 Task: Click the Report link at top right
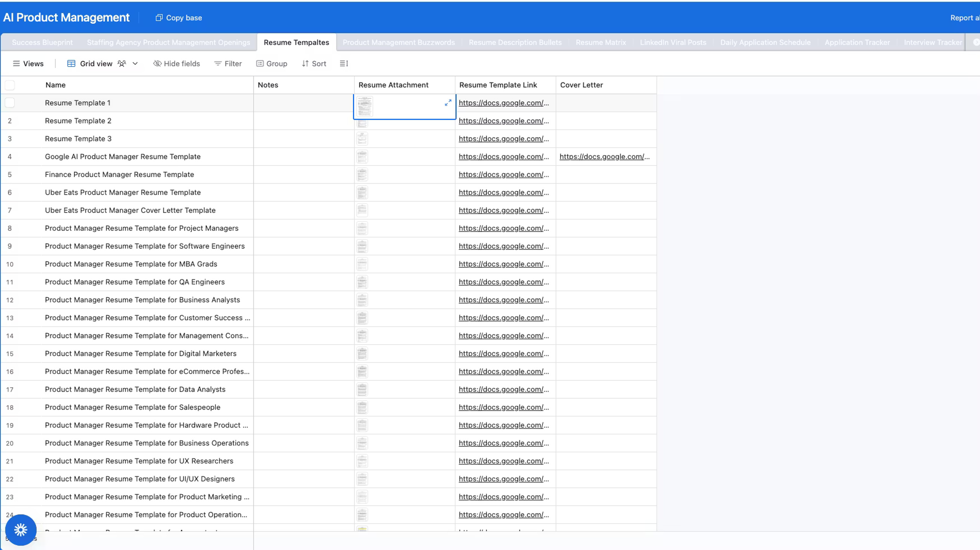[965, 18]
